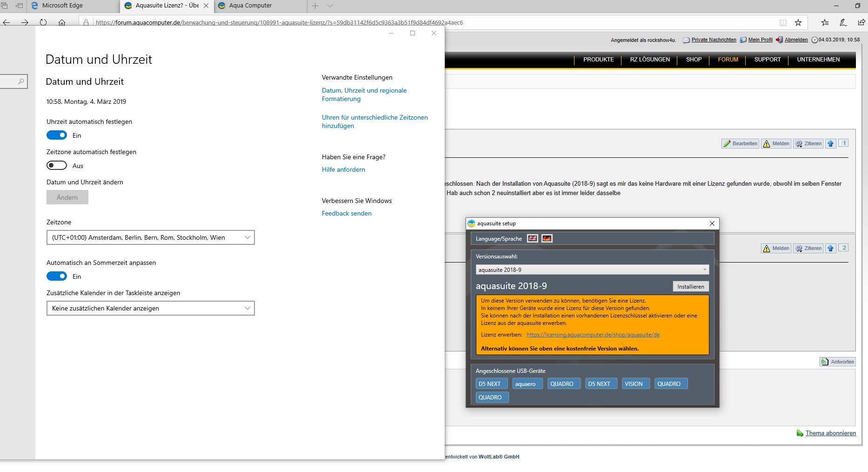Click the browser address bar
The width and height of the screenshot is (868, 472).
click(x=419, y=22)
